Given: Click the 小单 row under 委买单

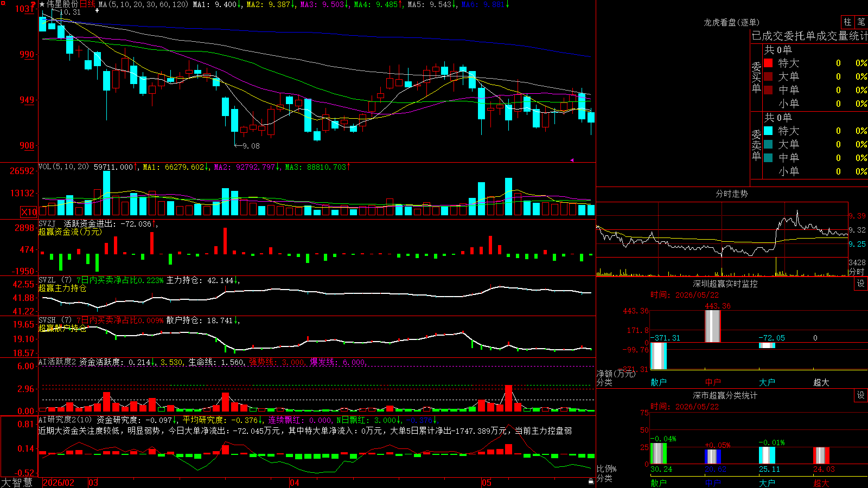Looking at the screenshot, I should coord(815,104).
